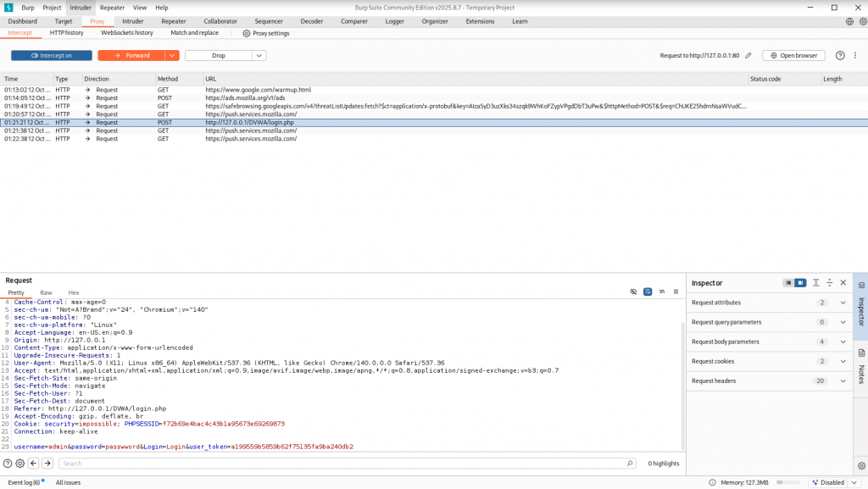Toggle the blue word-wrap icon in the request editor
868x489 pixels.
647,292
